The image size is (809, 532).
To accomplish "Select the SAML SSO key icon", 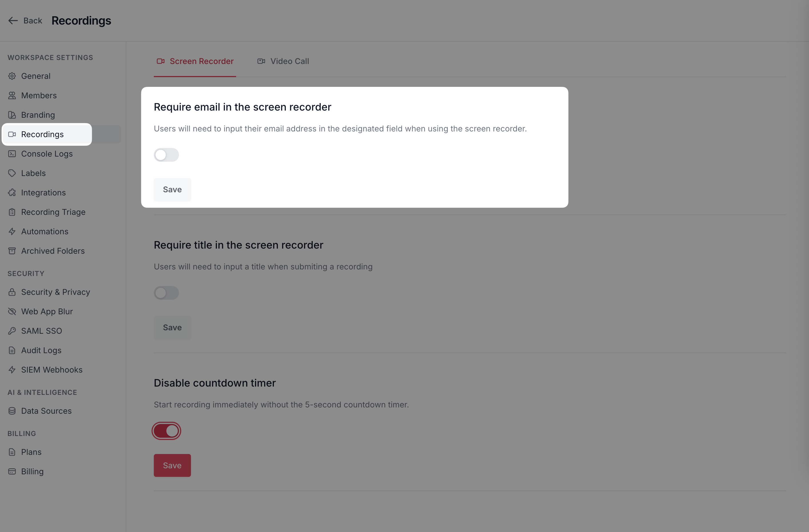I will [12, 331].
